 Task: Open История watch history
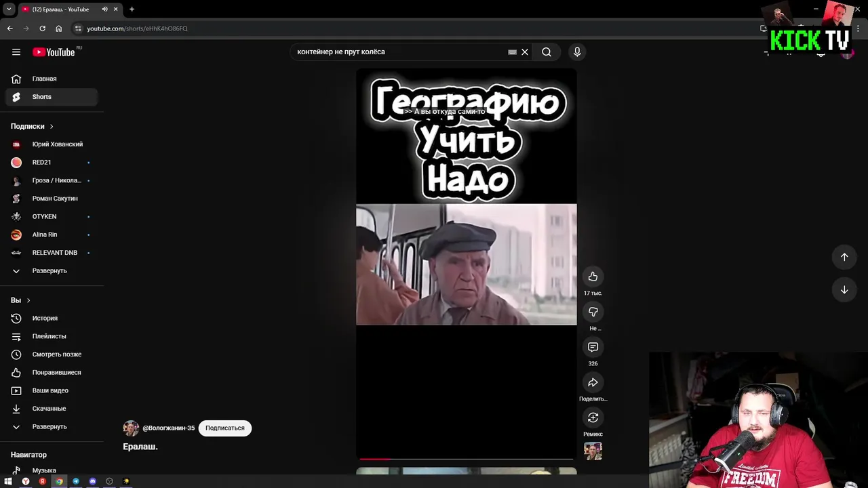(x=52, y=319)
